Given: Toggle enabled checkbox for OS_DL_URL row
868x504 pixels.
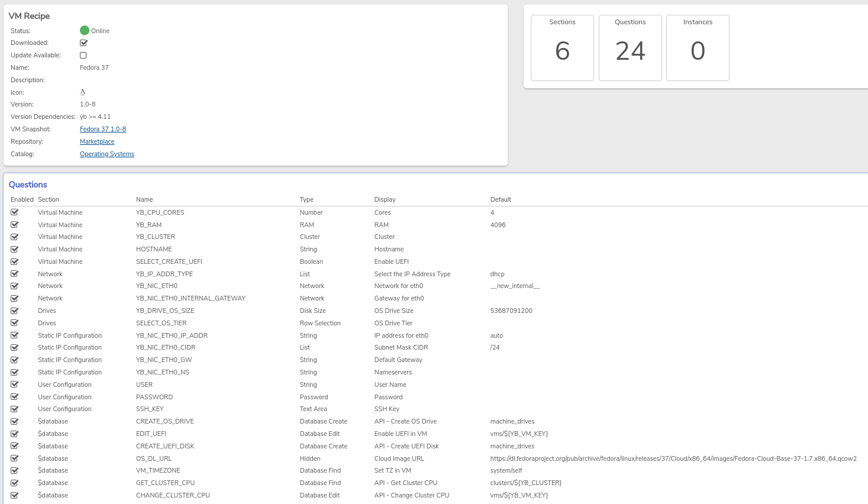Looking at the screenshot, I should click(15, 458).
